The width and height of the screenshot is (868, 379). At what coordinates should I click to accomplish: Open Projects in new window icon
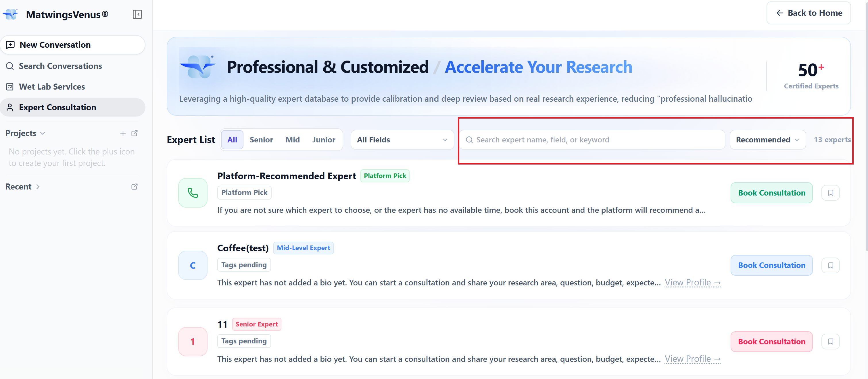point(135,133)
